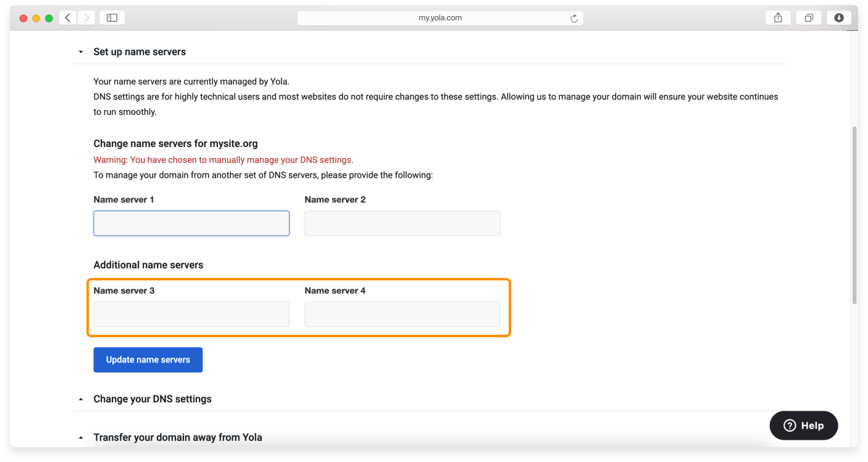Show all tabs overview icon
Viewport: 868px width, 462px height.
tap(808, 18)
